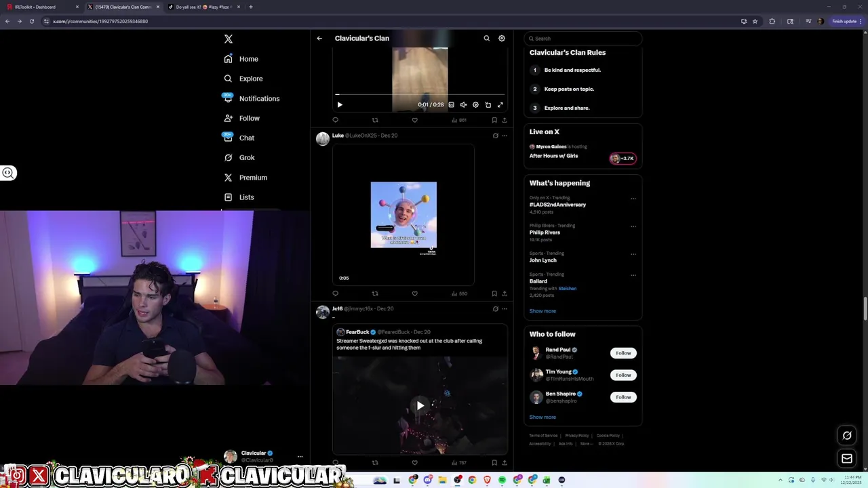This screenshot has width=868, height=488.
Task: Play the quoted FearBuck video
Action: tap(420, 405)
